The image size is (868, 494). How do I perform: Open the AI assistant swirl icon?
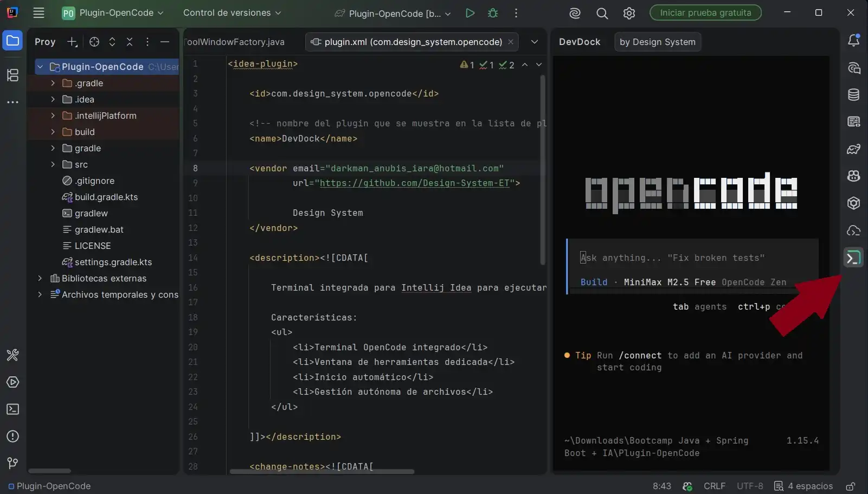575,13
